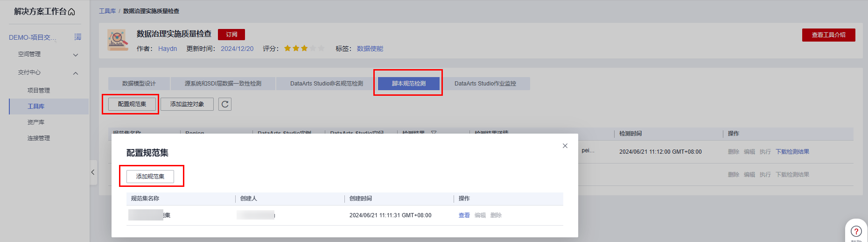This screenshot has height=242, width=868.
Task: Click 创建人 column header in dialog
Action: (x=249, y=199)
